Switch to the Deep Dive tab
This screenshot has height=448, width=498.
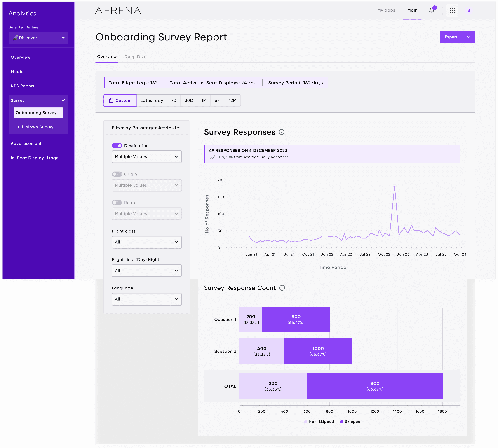coord(135,57)
